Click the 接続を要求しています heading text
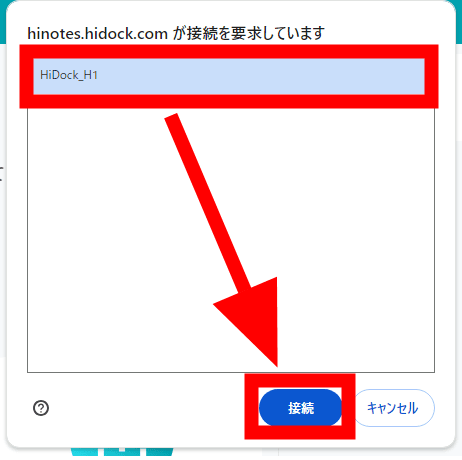 pyautogui.click(x=255, y=34)
